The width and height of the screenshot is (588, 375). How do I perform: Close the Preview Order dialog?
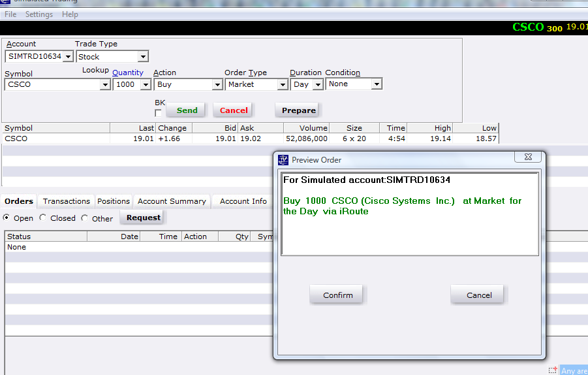coord(527,157)
